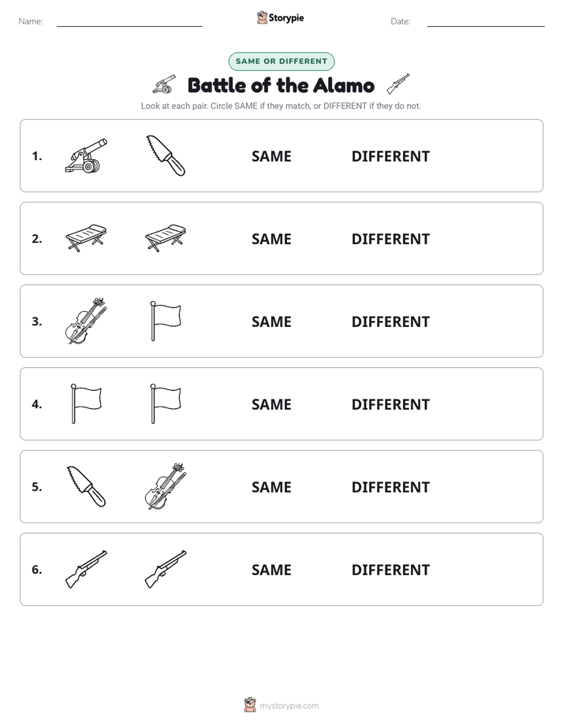Click the cannon icon in row 1
563x728 pixels.
(86, 156)
